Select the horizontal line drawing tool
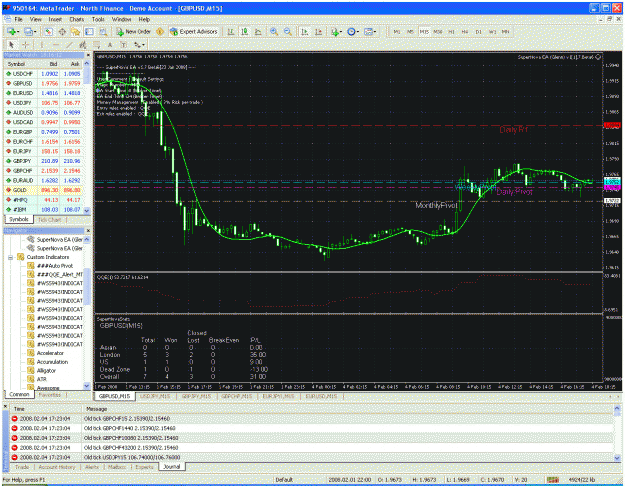 coord(55,45)
